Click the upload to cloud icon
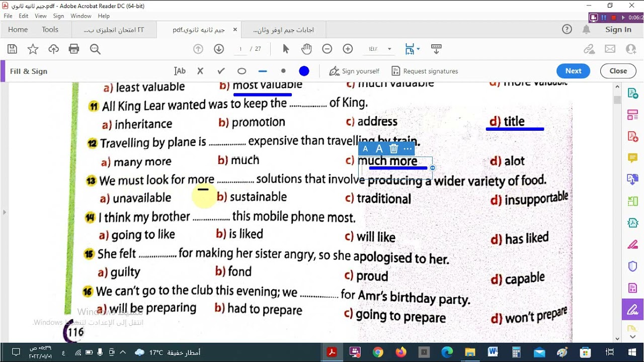The width and height of the screenshot is (644, 362). [x=53, y=49]
